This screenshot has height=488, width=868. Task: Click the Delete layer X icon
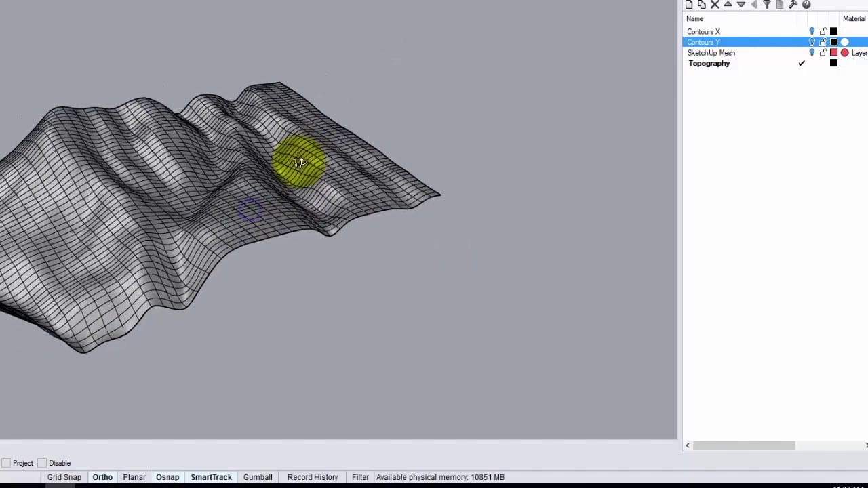(715, 5)
